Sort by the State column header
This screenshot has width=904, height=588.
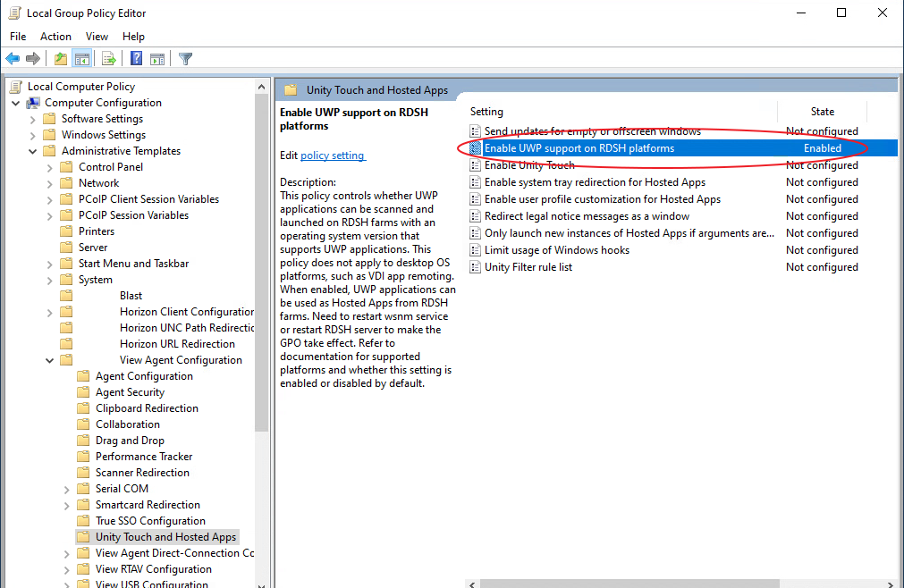(x=822, y=112)
